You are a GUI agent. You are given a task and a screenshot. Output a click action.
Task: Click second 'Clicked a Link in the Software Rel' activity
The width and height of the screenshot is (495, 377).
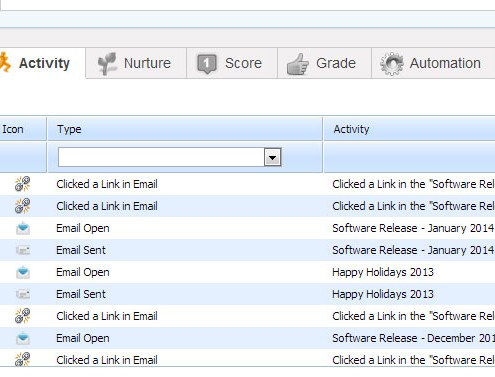413,206
